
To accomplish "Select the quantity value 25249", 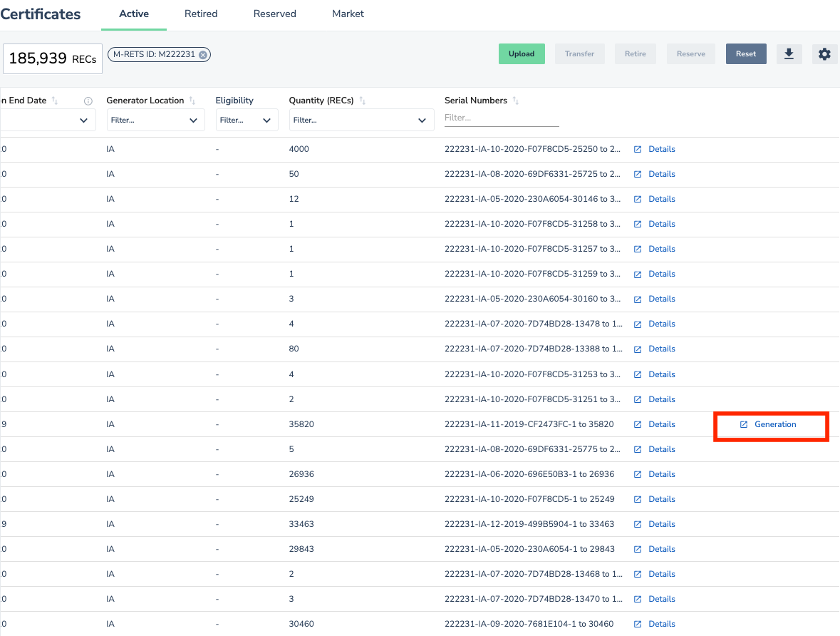I will [x=301, y=499].
